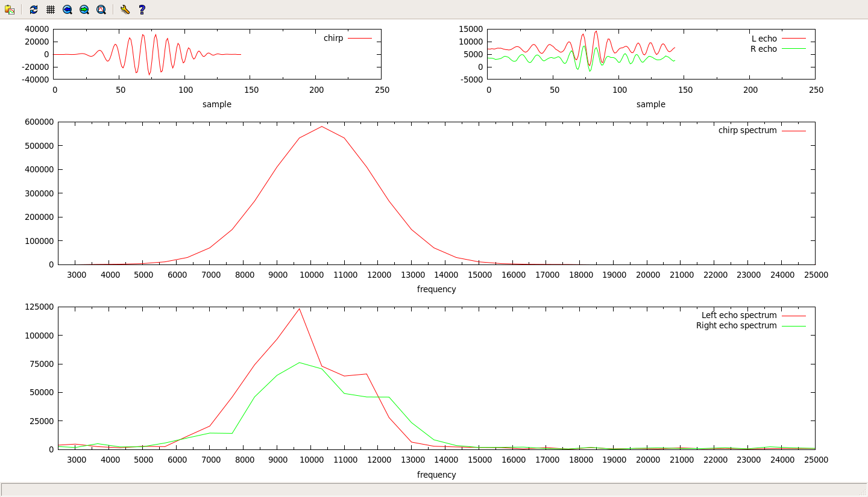Copy the plot to clipboard

pyautogui.click(x=10, y=10)
